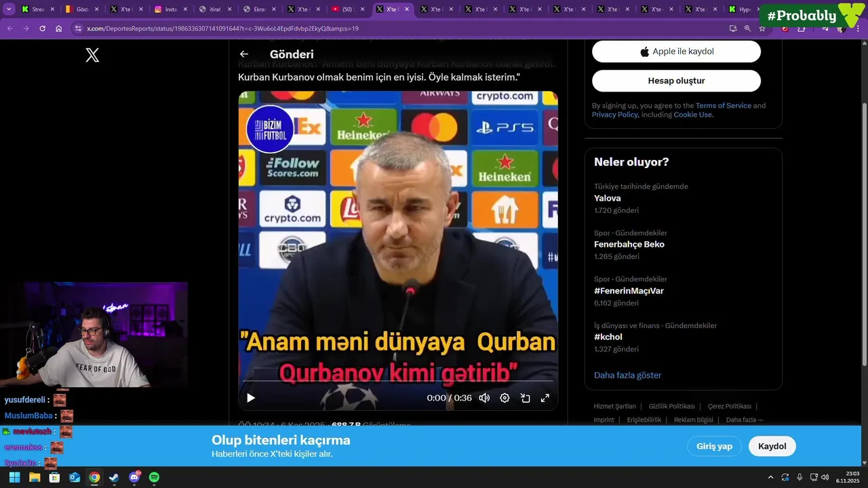Viewport: 868px width, 488px height.
Task: Open Outlook from taskbar
Action: point(75,477)
